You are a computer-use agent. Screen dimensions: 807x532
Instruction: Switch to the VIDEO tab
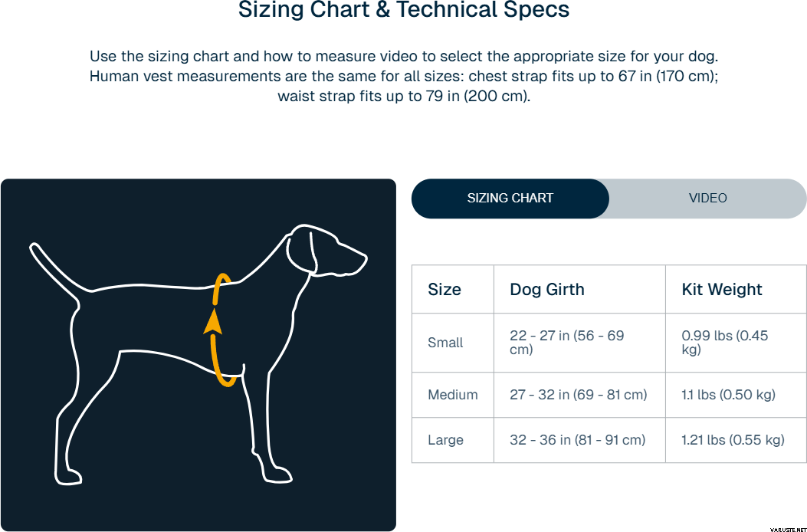tap(707, 198)
